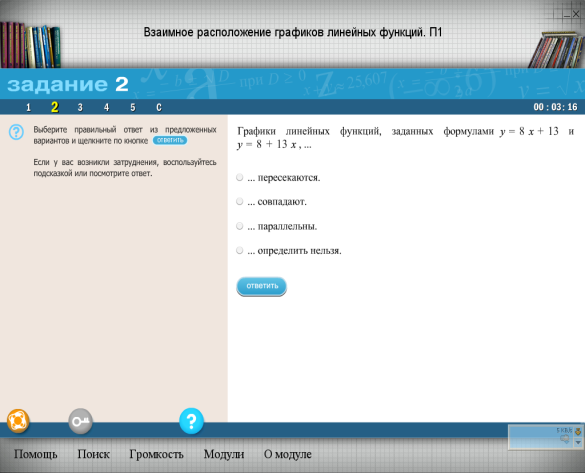Open the blue question-mark hint button
The width and height of the screenshot is (585, 473).
click(x=191, y=421)
